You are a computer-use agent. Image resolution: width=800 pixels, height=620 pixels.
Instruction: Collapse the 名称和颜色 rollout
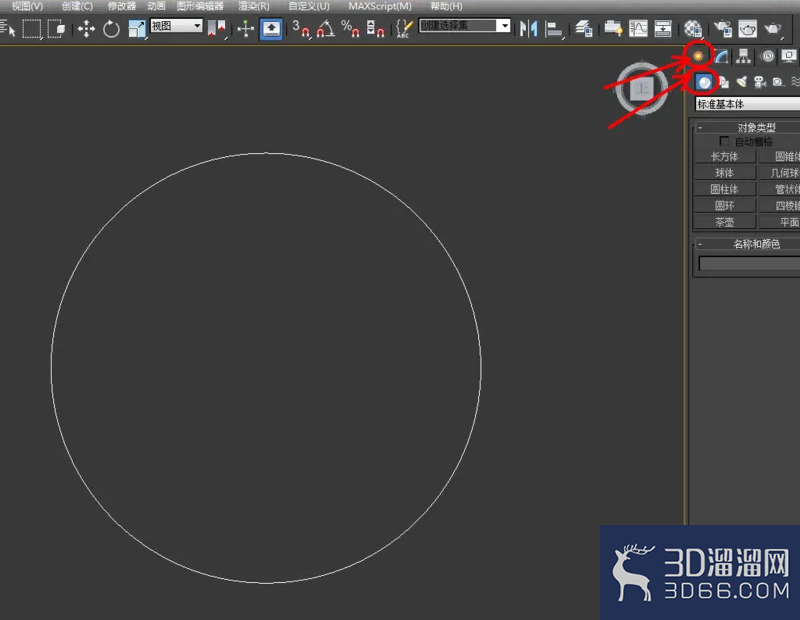[x=750, y=244]
